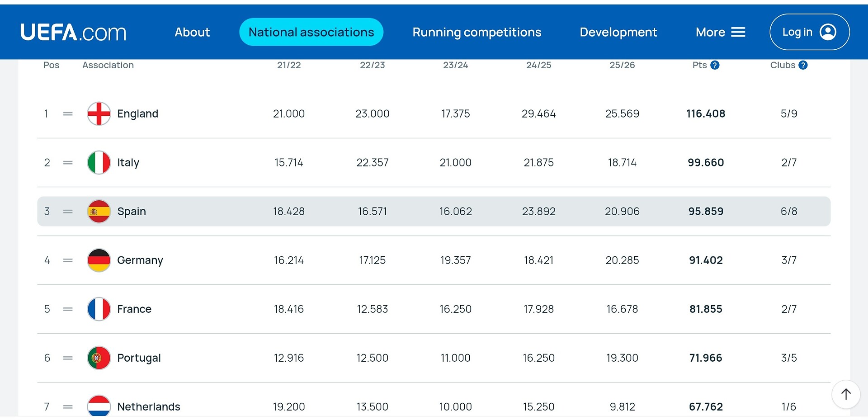This screenshot has width=868, height=420.
Task: Click the Association column header
Action: pyautogui.click(x=108, y=65)
